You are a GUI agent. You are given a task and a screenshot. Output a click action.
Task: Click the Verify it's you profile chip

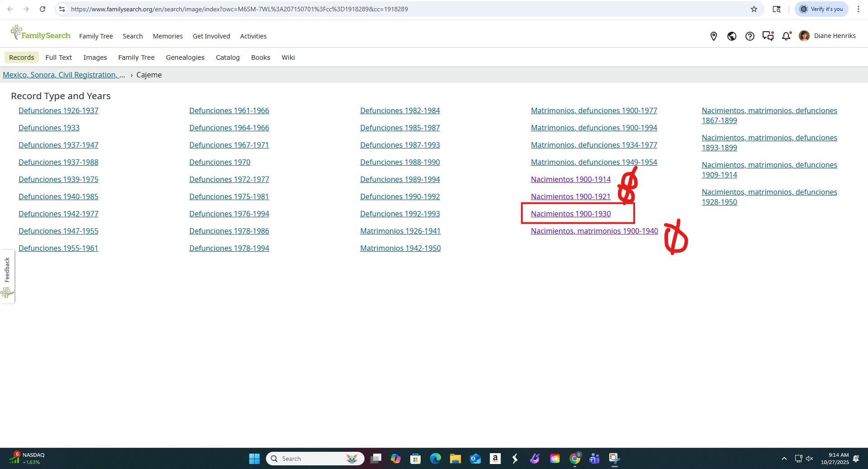821,9
